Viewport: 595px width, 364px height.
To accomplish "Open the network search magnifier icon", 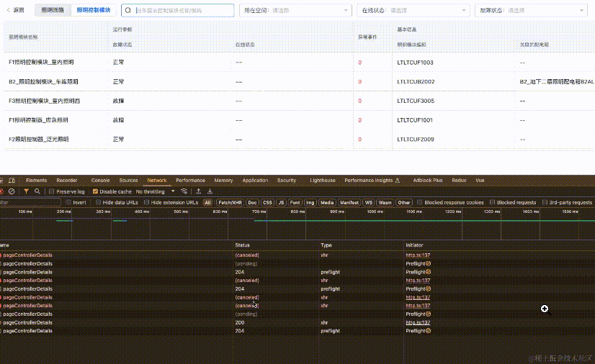I will click(x=37, y=191).
